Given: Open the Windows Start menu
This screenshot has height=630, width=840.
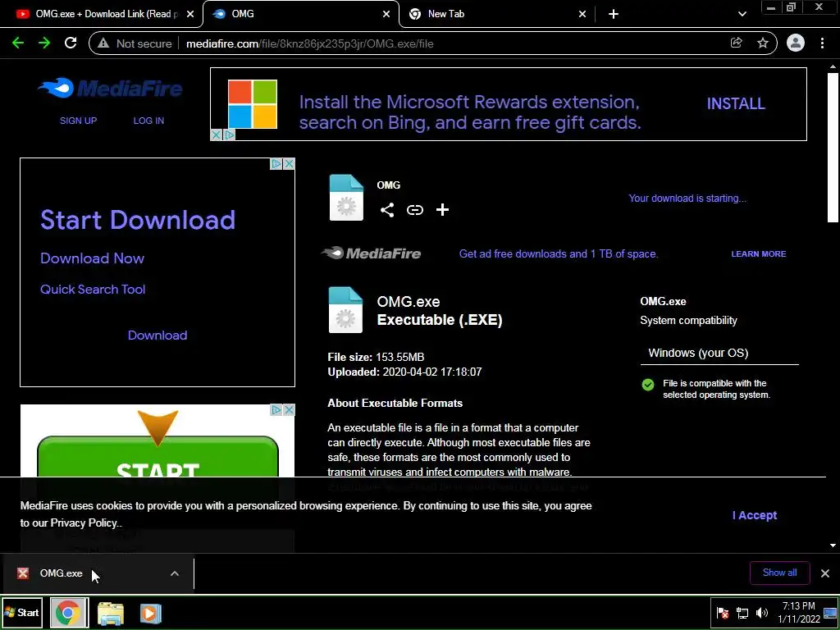Looking at the screenshot, I should (22, 612).
